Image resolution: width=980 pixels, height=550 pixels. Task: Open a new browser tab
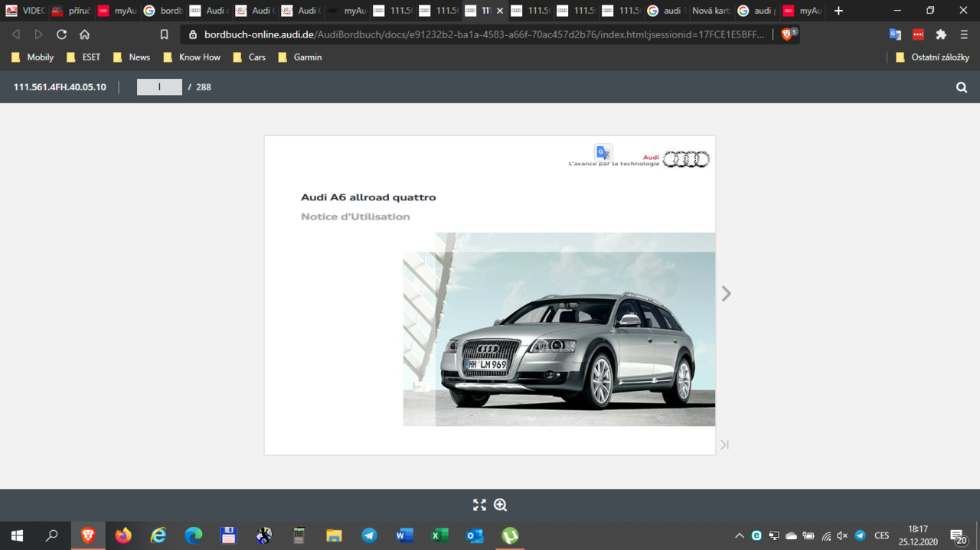[x=838, y=11]
